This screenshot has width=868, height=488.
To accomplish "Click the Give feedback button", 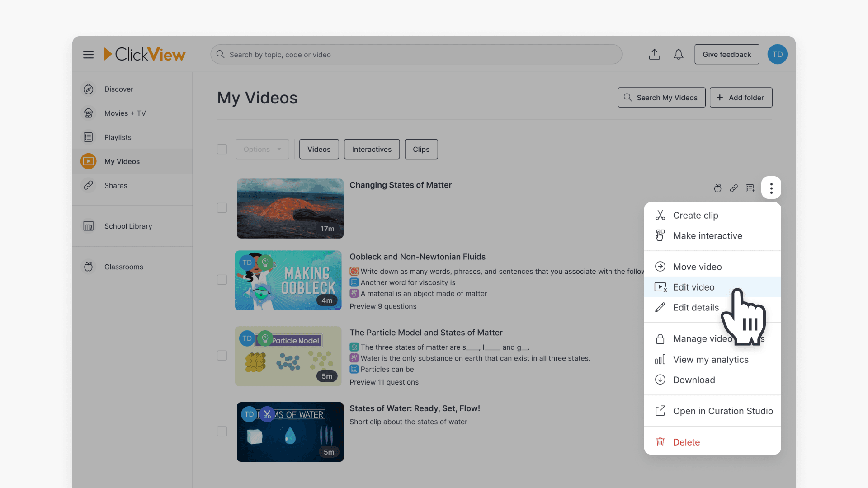I will coord(726,54).
